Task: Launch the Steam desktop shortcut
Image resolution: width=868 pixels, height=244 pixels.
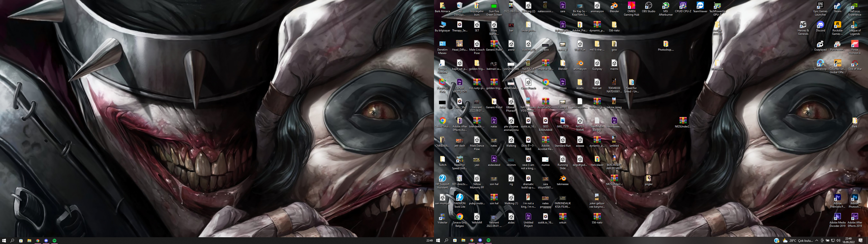Action: click(x=837, y=7)
